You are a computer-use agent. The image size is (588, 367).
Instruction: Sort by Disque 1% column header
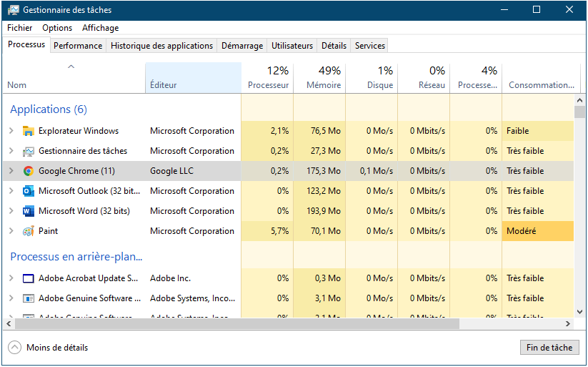[x=372, y=78]
